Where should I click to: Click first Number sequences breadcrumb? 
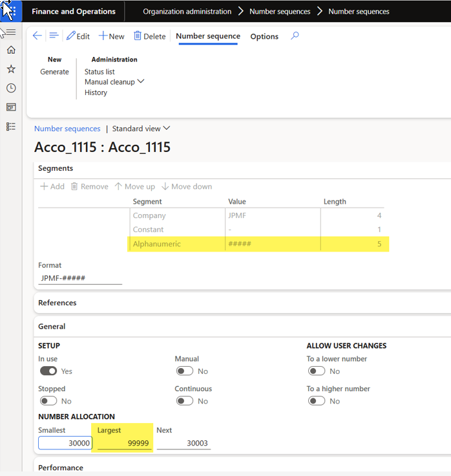point(280,12)
